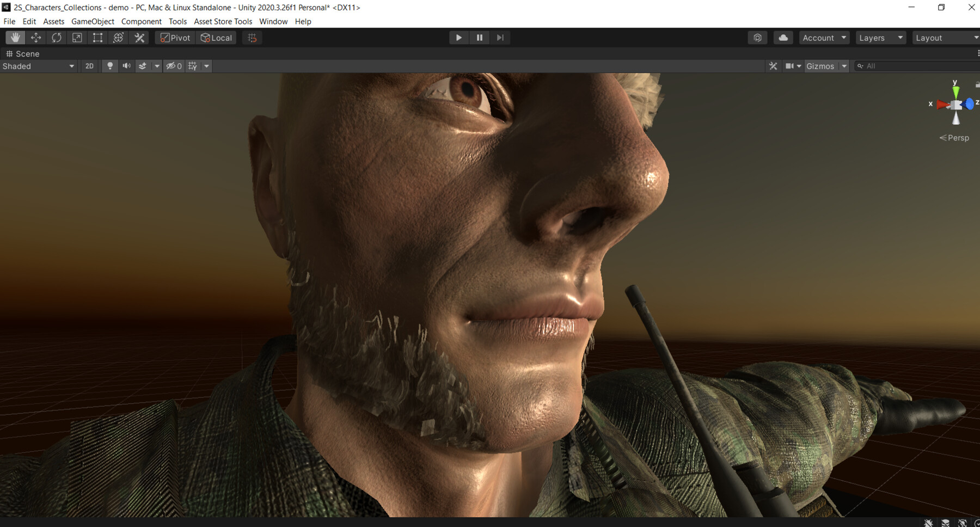
Task: Open the Layers dropdown
Action: 881,38
